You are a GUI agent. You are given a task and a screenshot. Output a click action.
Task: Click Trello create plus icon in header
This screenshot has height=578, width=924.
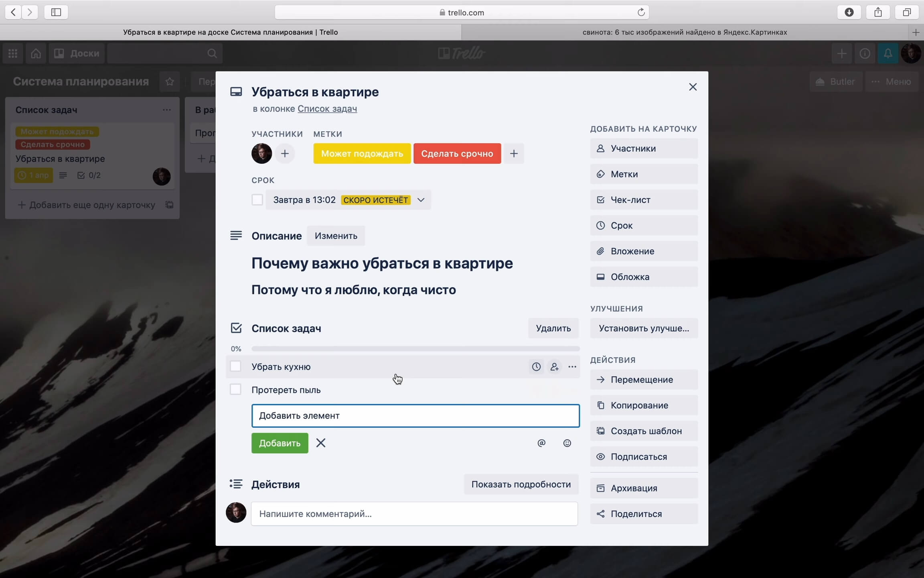(x=842, y=53)
